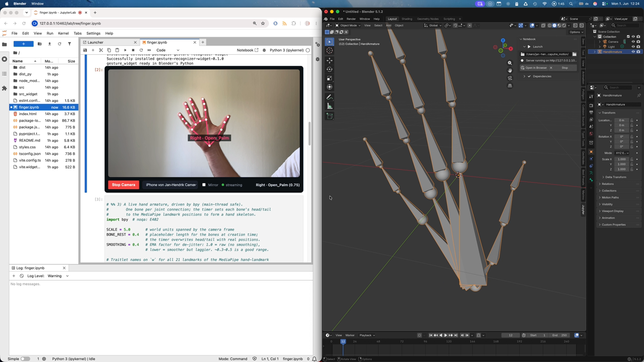
Task: Open the Render menu in Blender
Action: (351, 19)
